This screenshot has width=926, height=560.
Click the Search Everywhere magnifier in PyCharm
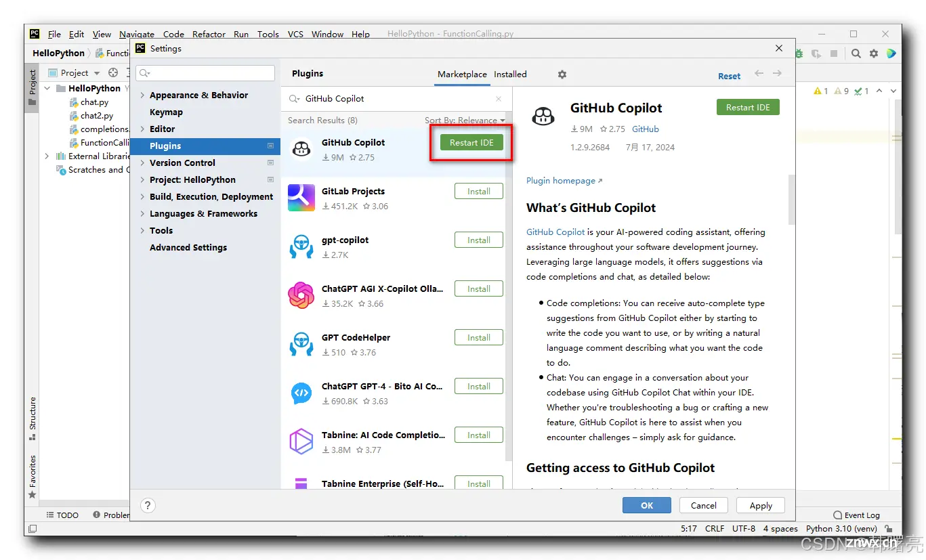pos(856,53)
